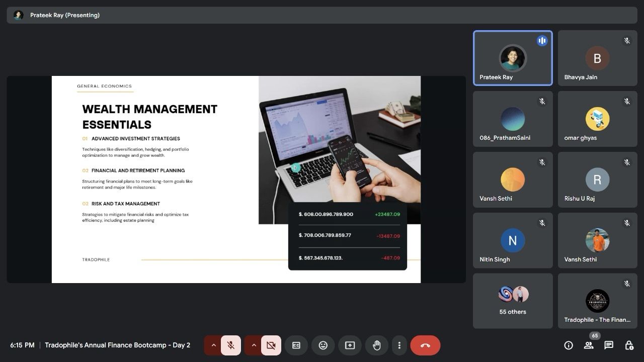Viewport: 644px width, 362px height.
Task: Show the participants list with 65 badge
Action: tap(588, 345)
